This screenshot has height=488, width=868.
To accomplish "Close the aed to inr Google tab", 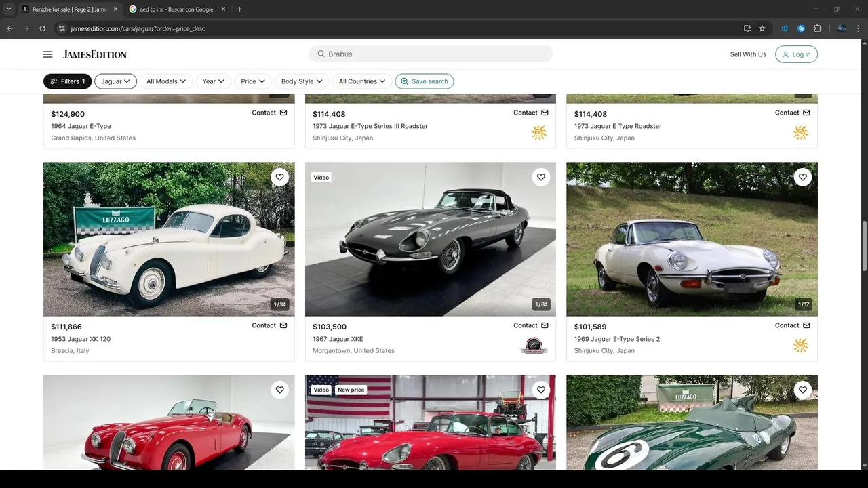I will 223,9.
